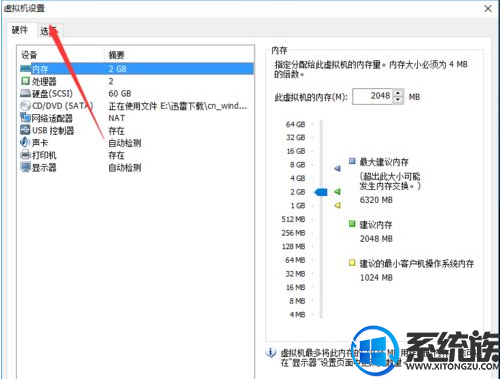Viewport: 500px width, 379px height.
Task: Click the 摘要 column header
Action: pyautogui.click(x=180, y=55)
